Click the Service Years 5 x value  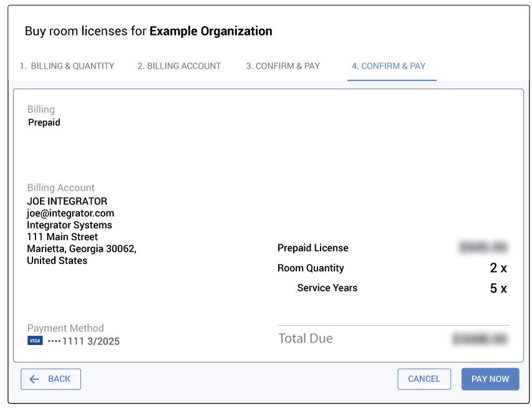(498, 288)
